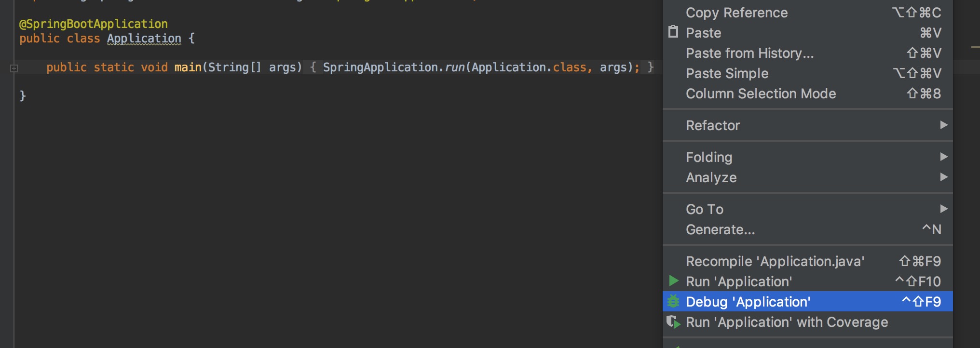The image size is (980, 348).
Task: Expand the Folding submenu
Action: coord(808,157)
